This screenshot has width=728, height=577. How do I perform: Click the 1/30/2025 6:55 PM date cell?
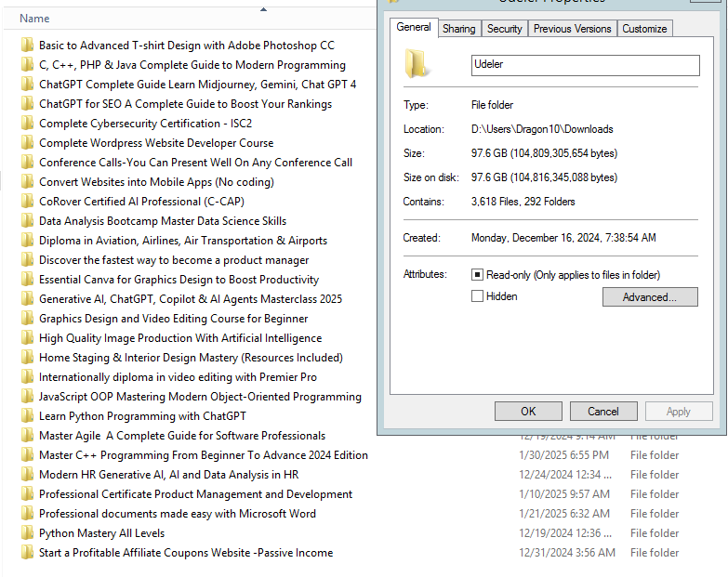[x=563, y=455]
